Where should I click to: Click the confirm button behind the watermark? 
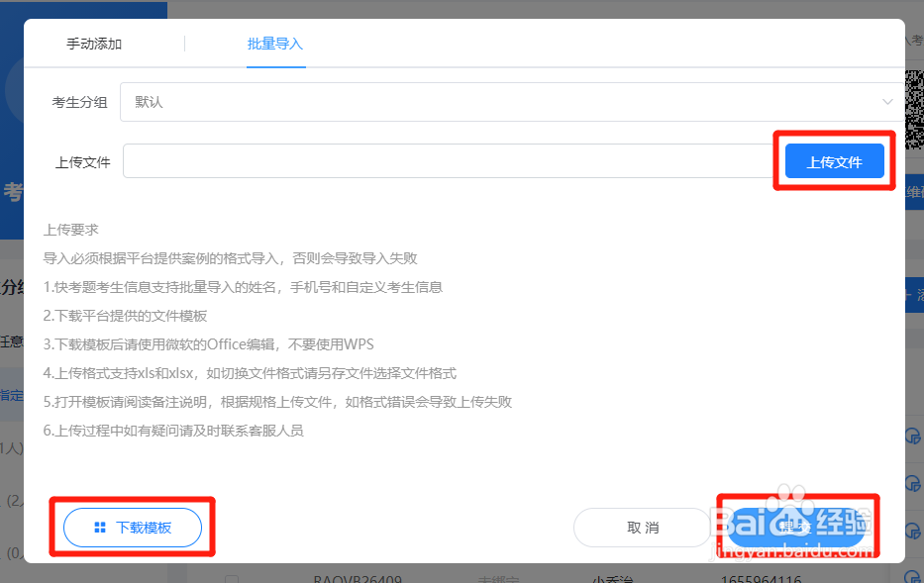coord(798,528)
